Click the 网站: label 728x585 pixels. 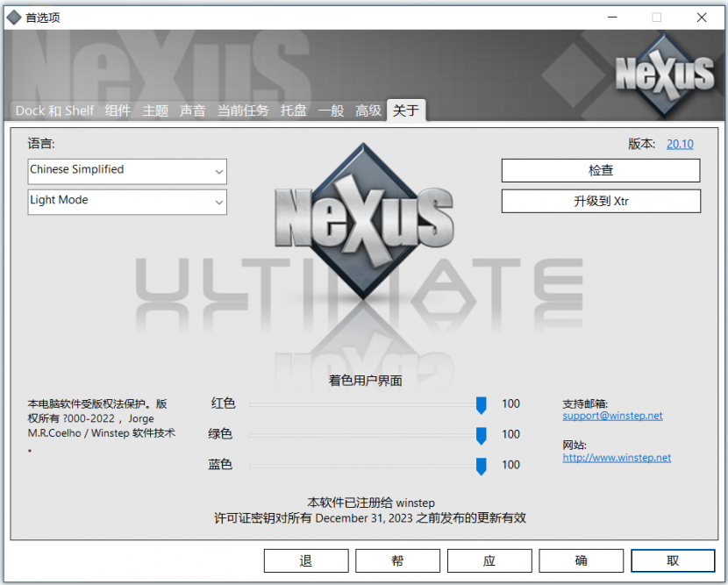pyautogui.click(x=575, y=446)
